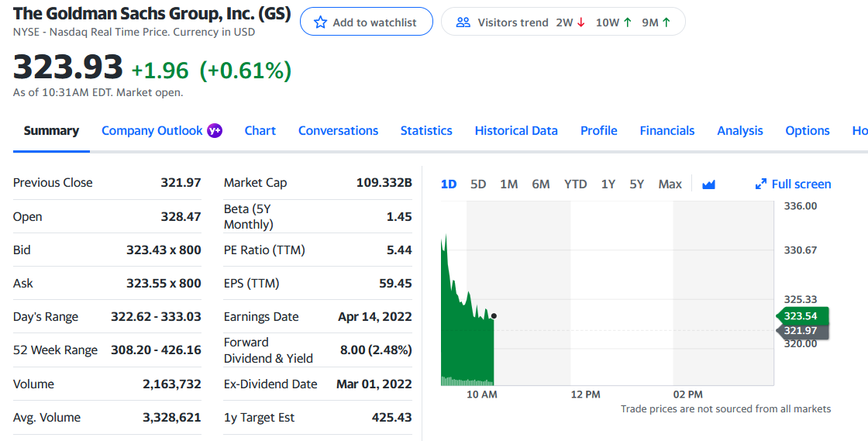Click the Bid value 323.43 x 800
This screenshot has height=441, width=868.
pyautogui.click(x=164, y=250)
